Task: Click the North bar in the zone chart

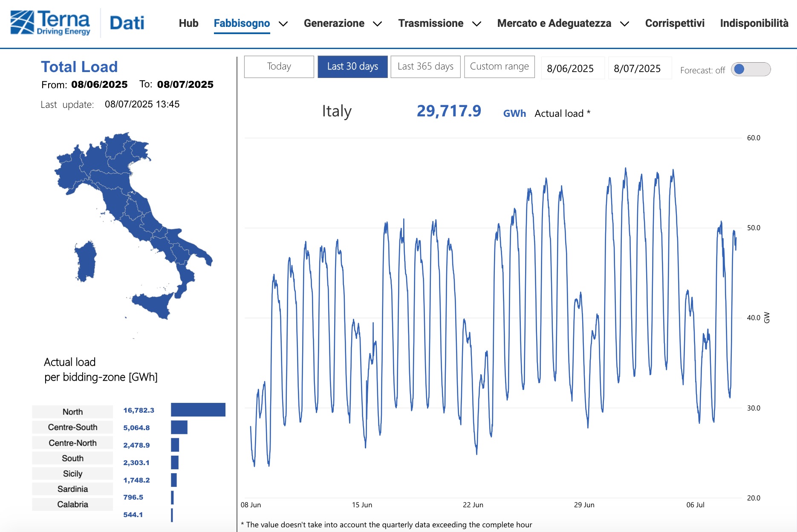Action: 198,411
